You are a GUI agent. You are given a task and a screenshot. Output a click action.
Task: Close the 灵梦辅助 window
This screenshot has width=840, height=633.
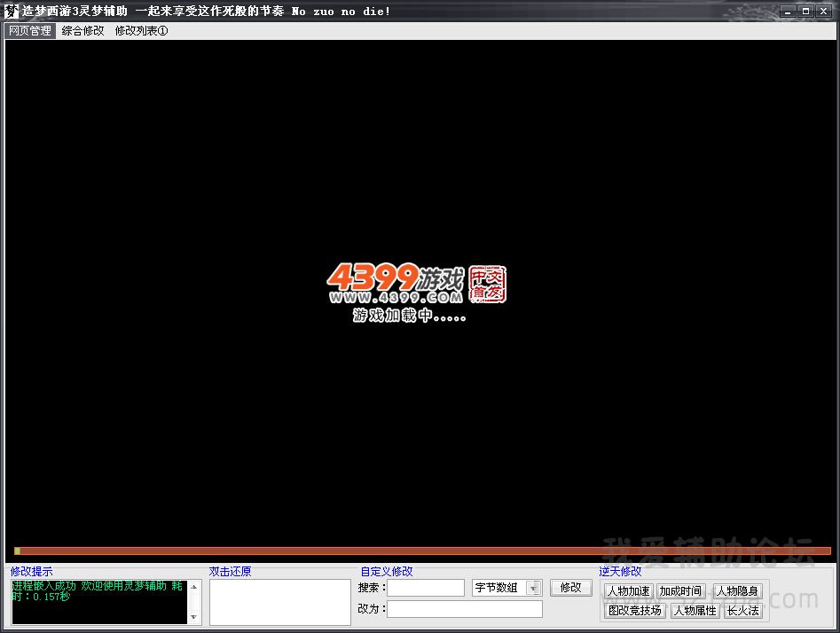823,11
